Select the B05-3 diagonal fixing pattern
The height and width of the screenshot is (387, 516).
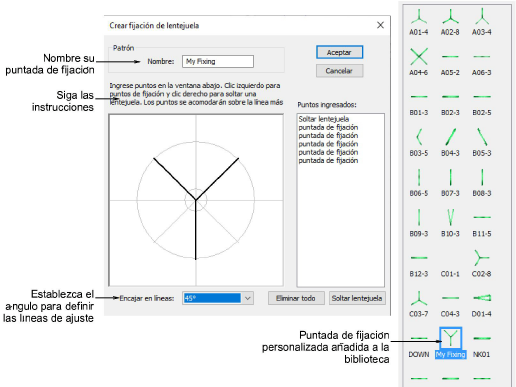[x=482, y=143]
